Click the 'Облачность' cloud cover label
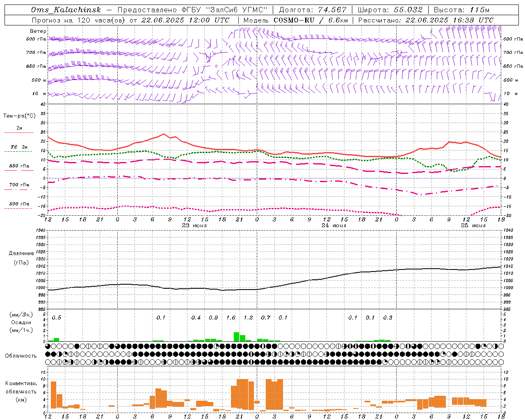The width and height of the screenshot is (525, 420). point(21,356)
